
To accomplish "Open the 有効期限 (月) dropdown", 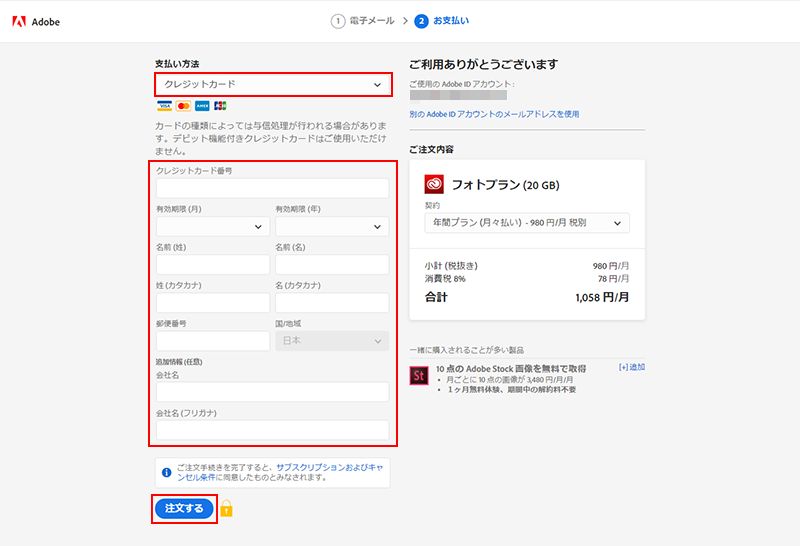I will click(x=213, y=227).
